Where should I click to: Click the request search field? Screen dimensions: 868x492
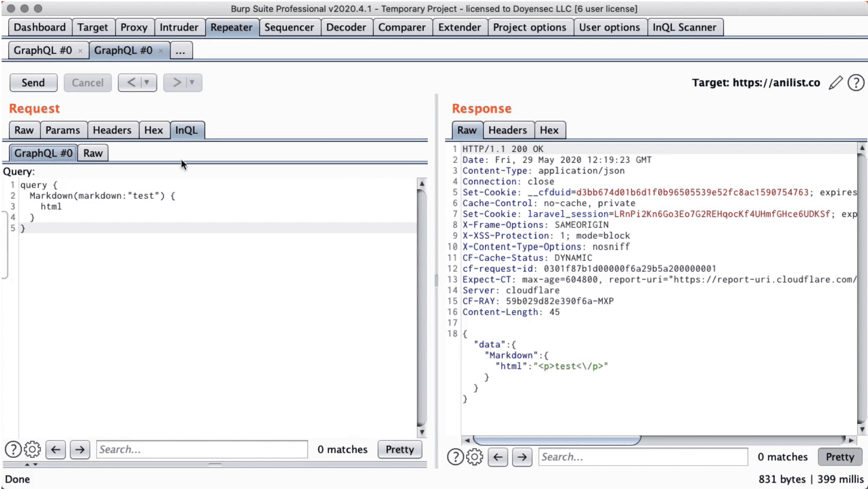pos(202,450)
